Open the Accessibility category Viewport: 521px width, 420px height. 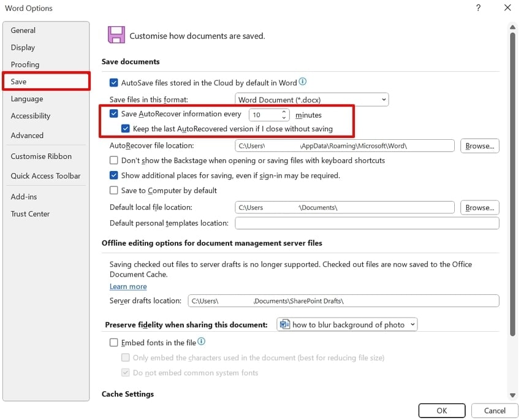point(46,116)
